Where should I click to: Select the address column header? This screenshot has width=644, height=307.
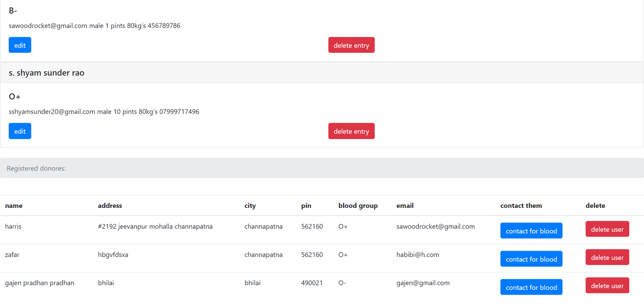point(110,205)
